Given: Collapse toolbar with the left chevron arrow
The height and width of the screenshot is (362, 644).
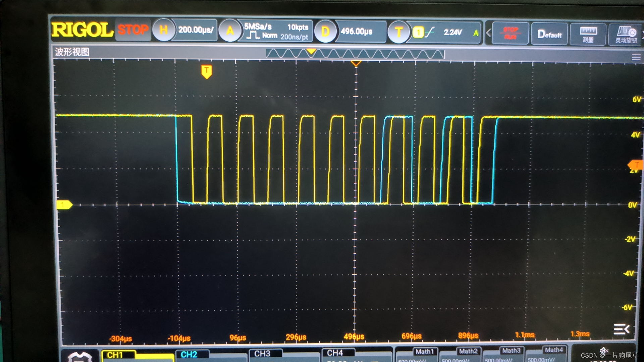Looking at the screenshot, I should point(488,33).
